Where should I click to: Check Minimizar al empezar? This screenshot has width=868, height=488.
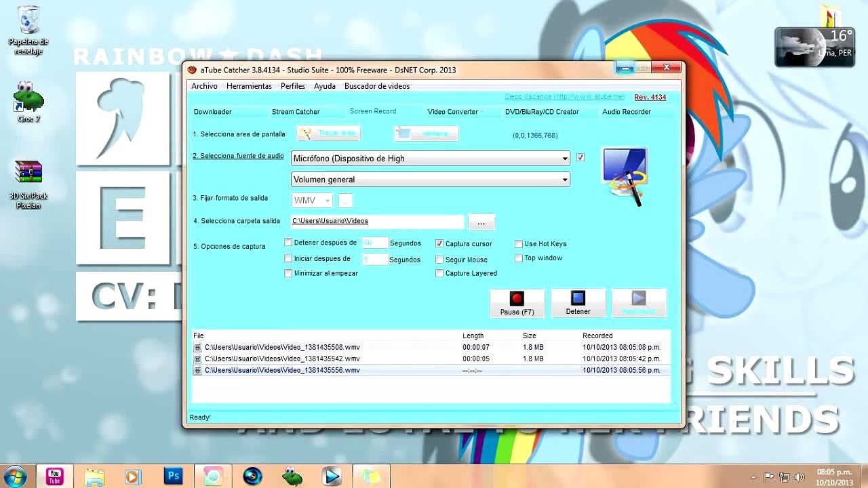(x=288, y=273)
